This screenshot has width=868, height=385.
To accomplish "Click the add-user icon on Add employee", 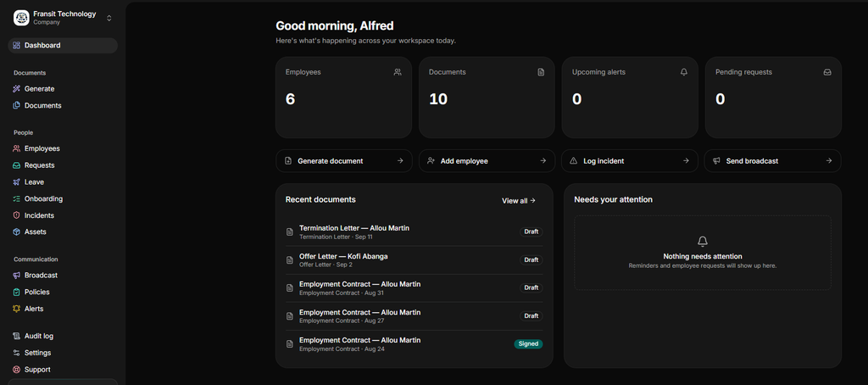I will (431, 160).
